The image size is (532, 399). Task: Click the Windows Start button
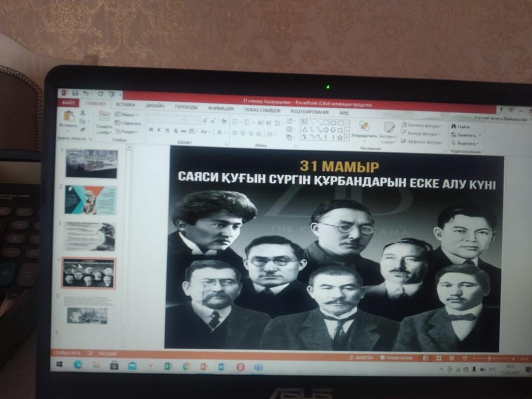tap(59, 365)
